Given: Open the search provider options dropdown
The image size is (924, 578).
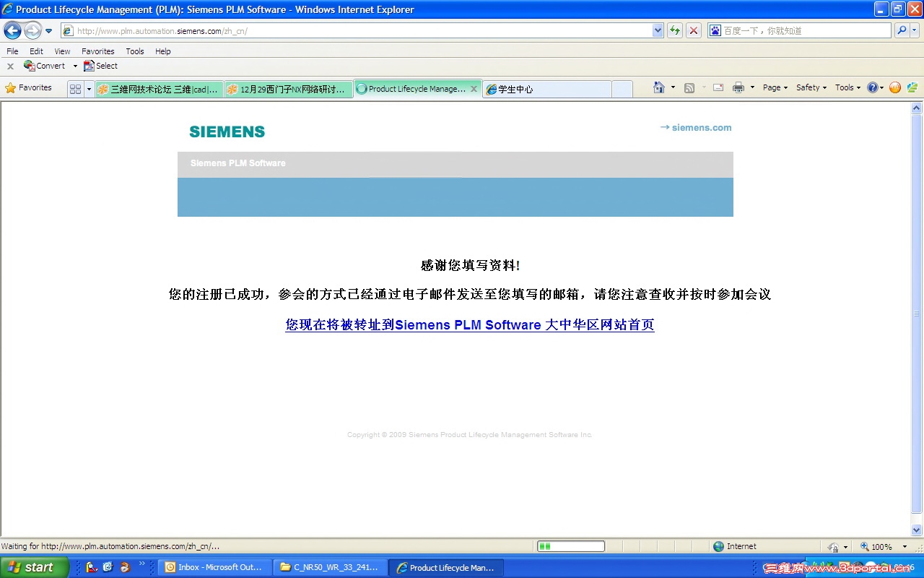Looking at the screenshot, I should pos(915,30).
